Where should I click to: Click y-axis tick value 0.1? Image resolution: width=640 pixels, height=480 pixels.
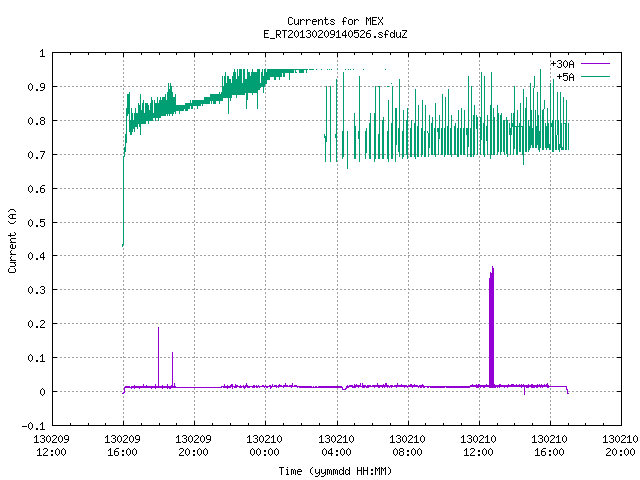coord(36,358)
